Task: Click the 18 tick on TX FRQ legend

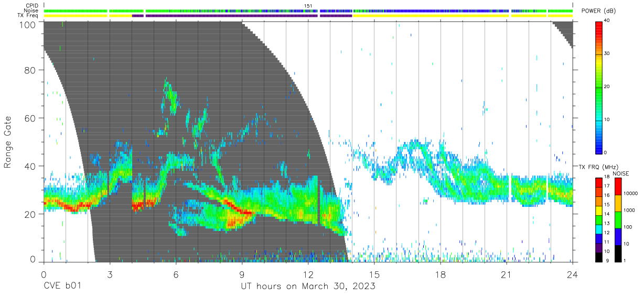Action: 607,177
